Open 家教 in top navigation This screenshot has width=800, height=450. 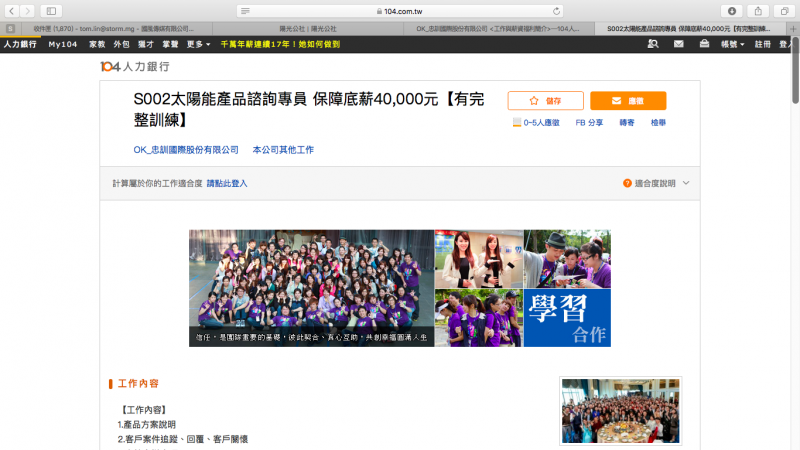pyautogui.click(x=97, y=44)
